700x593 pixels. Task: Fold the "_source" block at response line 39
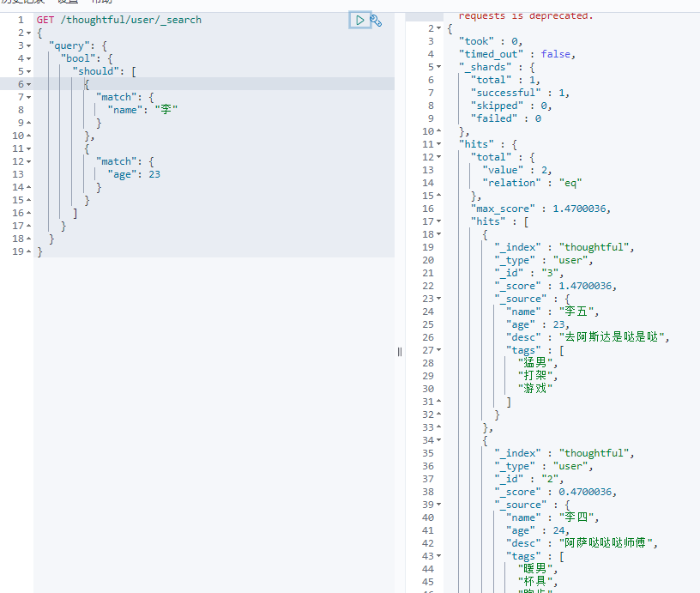439,505
